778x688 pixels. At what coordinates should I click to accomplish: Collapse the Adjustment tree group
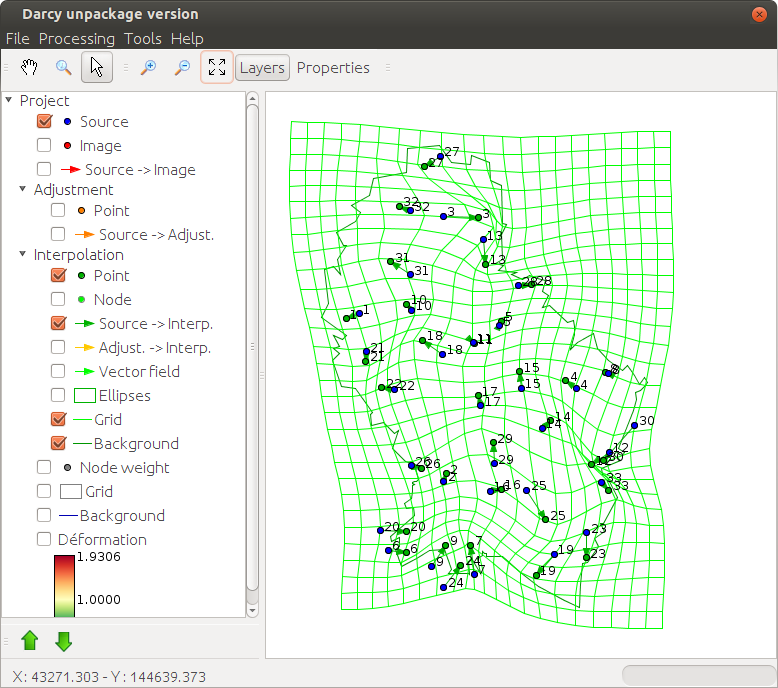24,190
